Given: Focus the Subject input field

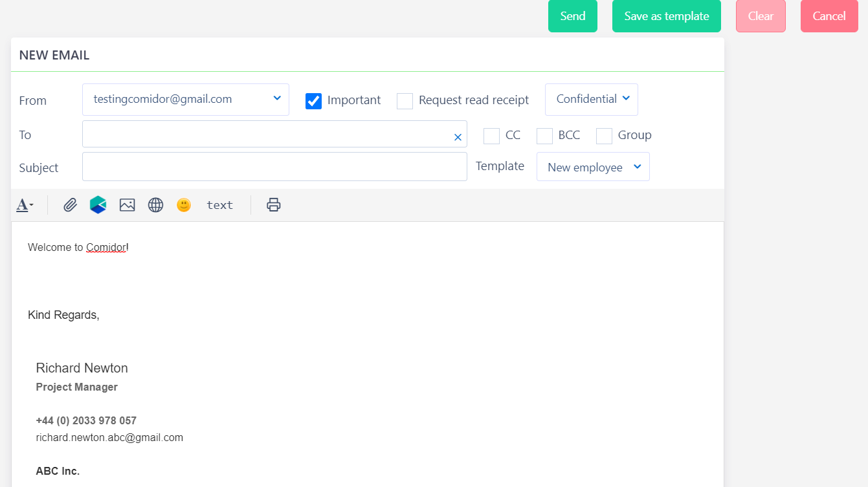Looking at the screenshot, I should [274, 166].
